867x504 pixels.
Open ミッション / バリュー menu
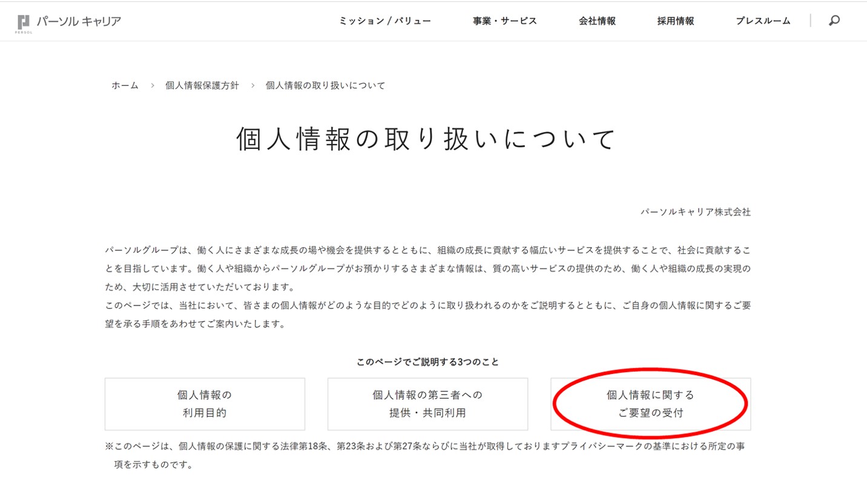click(385, 21)
